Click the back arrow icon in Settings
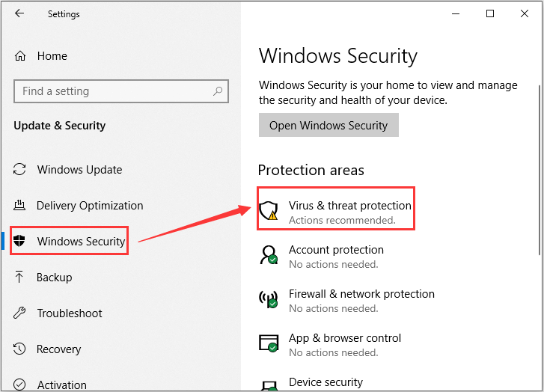 click(x=19, y=13)
